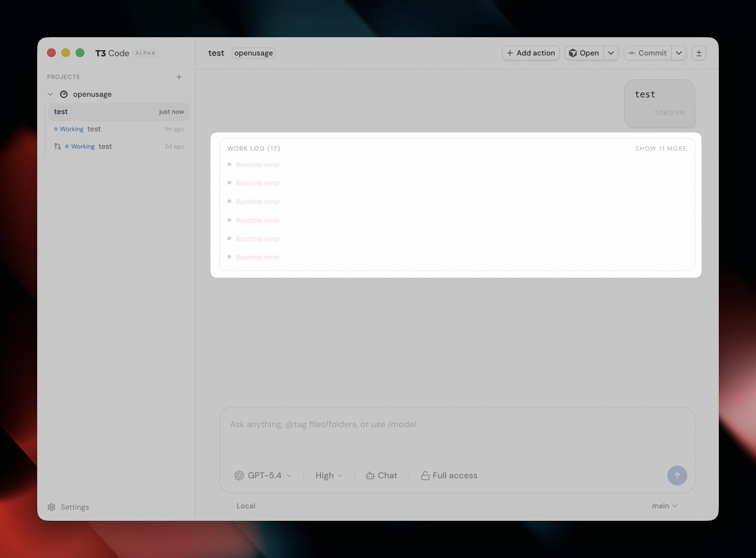The width and height of the screenshot is (756, 558).
Task: Click the 'test' thread title in header
Action: tap(216, 53)
